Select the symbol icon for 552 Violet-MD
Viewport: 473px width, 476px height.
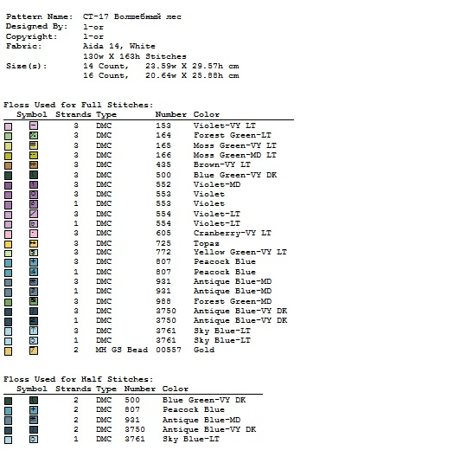pyautogui.click(x=34, y=185)
